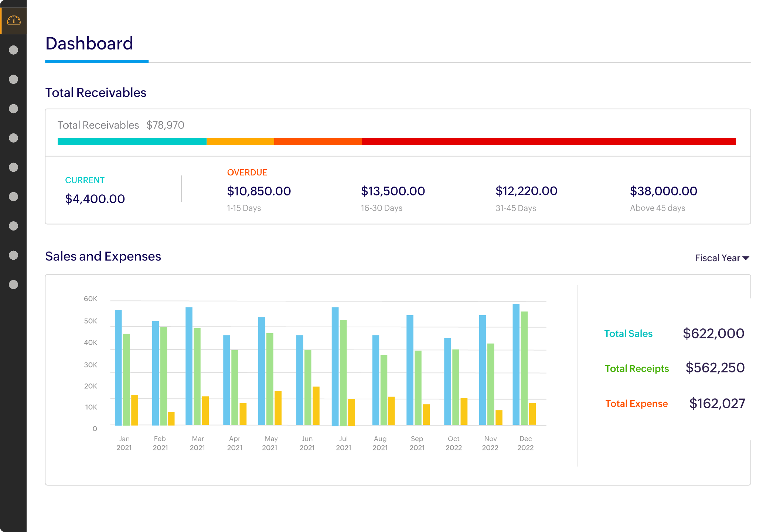Click the Sep 2021 axis label
Screen dimensions: 780x532
pyautogui.click(x=417, y=443)
